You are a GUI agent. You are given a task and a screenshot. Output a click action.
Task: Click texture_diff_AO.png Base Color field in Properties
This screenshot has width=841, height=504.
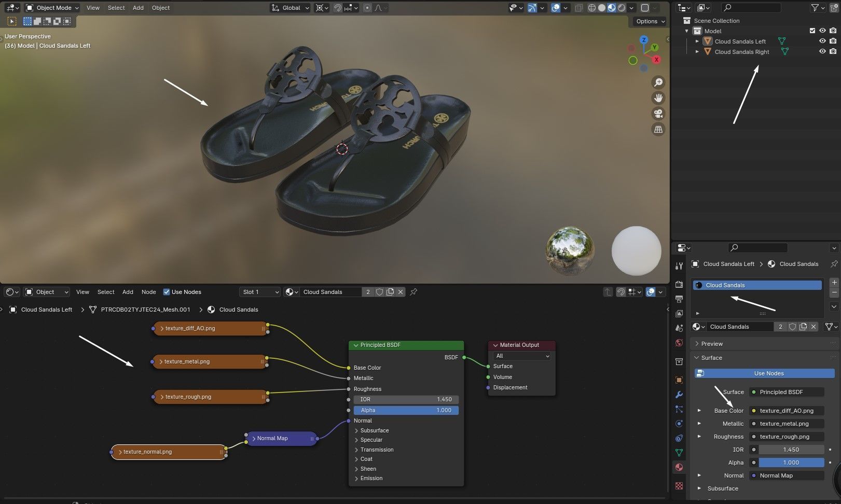[787, 411]
